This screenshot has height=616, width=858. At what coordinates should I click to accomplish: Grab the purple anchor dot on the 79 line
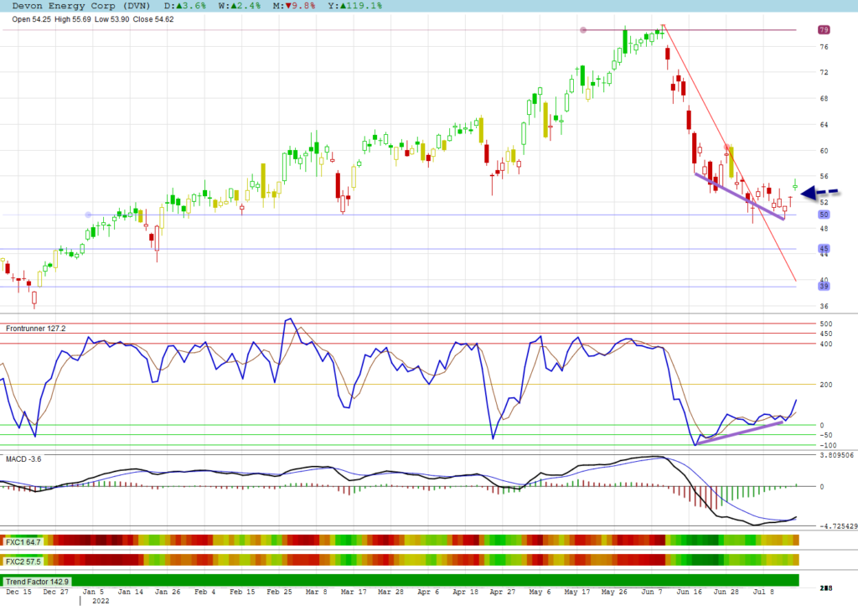coord(583,30)
